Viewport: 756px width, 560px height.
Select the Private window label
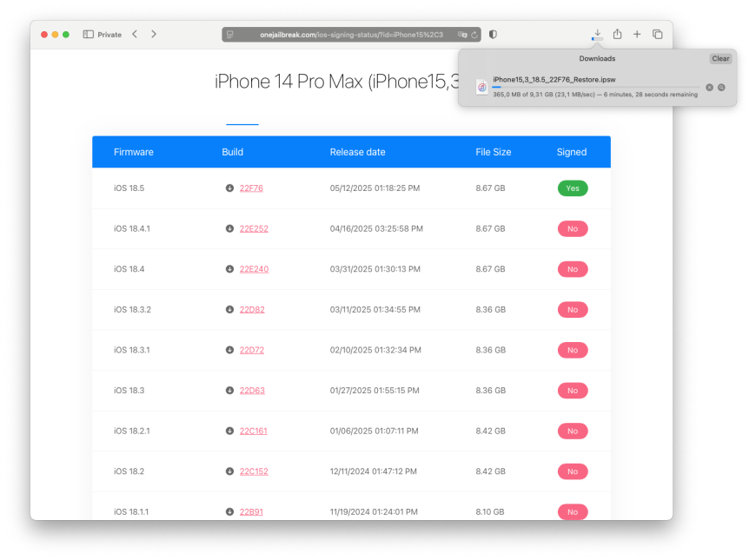tap(109, 35)
